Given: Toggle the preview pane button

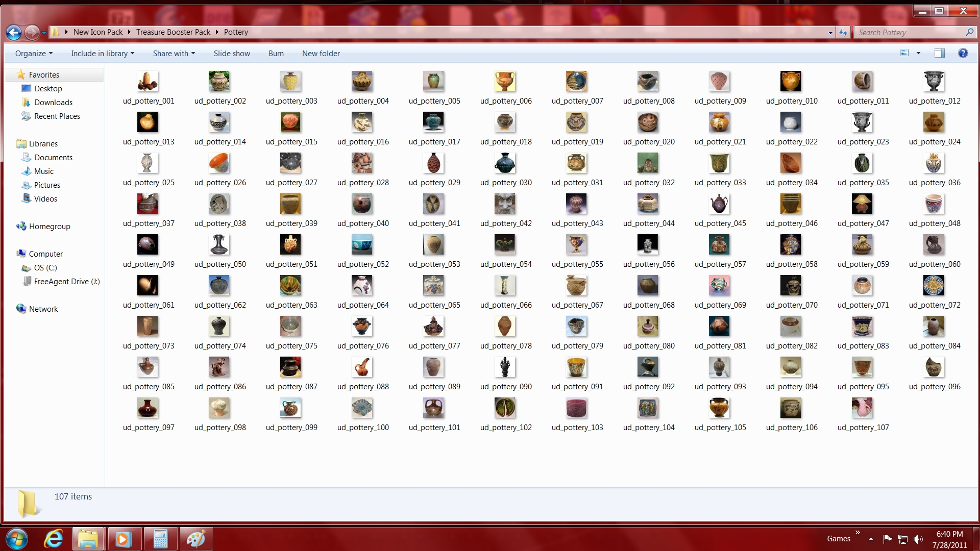Looking at the screenshot, I should [x=939, y=53].
